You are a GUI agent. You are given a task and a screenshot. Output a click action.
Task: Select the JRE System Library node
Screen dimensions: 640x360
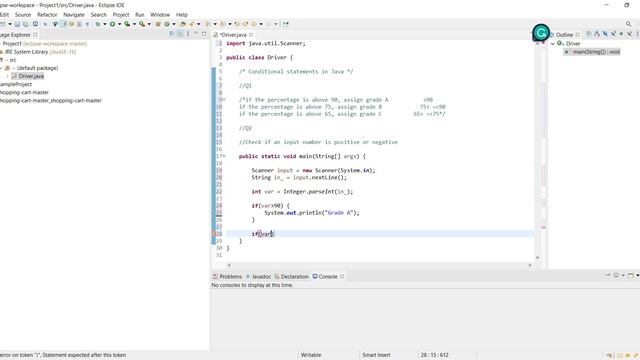click(38, 52)
